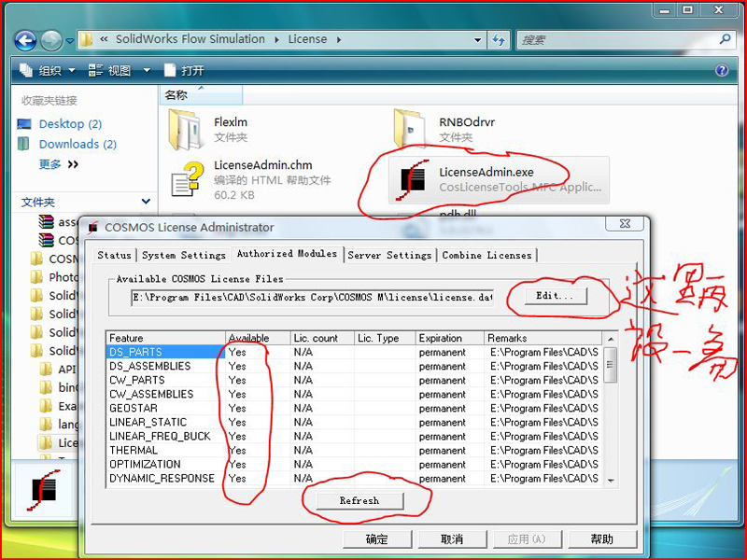Click the 视图 (Views) button
747x560 pixels.
[x=109, y=71]
